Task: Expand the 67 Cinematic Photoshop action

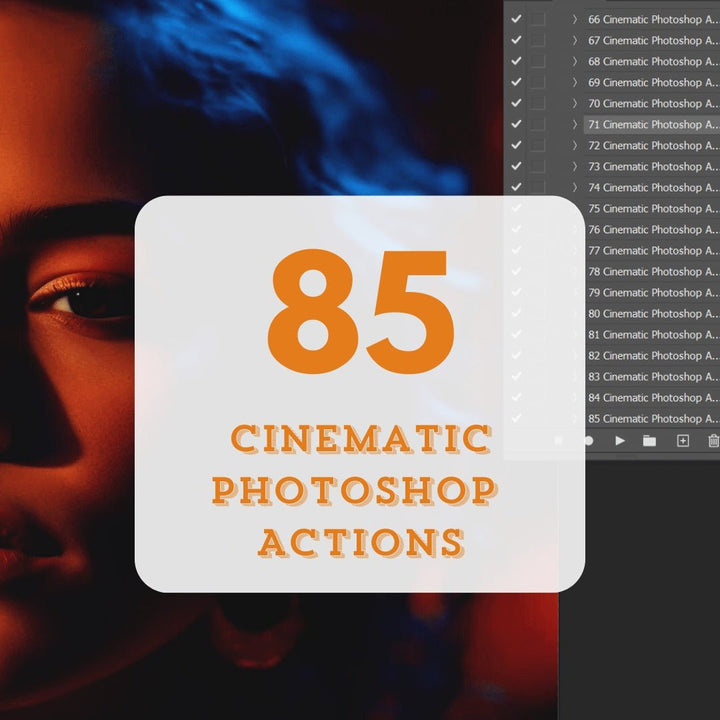Action: tap(575, 40)
